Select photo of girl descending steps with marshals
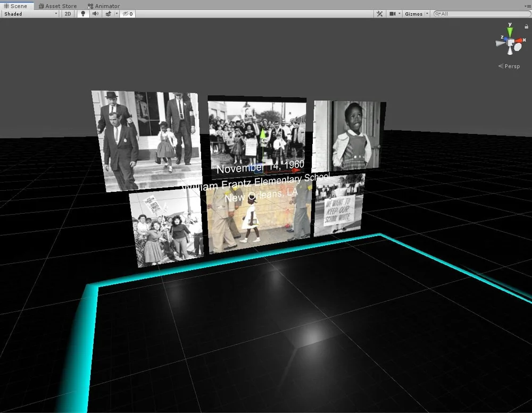This screenshot has width=532, height=413. pyautogui.click(x=147, y=140)
